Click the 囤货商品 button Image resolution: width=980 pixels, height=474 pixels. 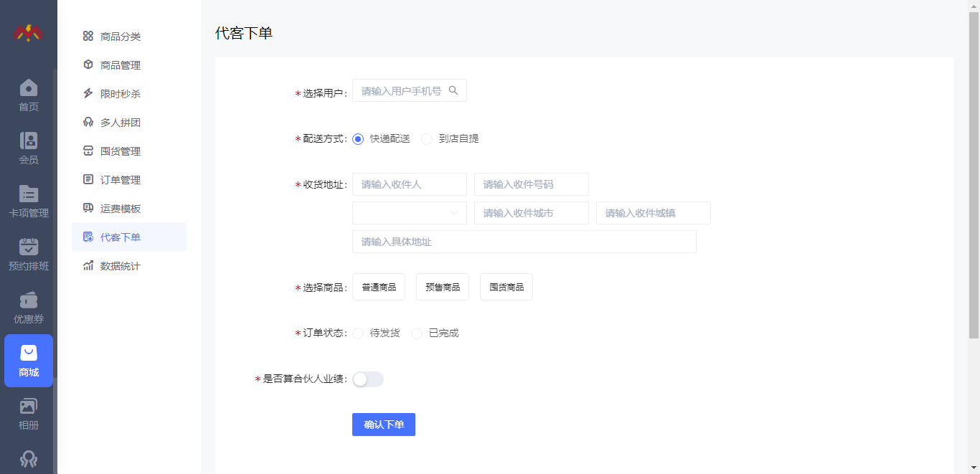[x=507, y=287]
